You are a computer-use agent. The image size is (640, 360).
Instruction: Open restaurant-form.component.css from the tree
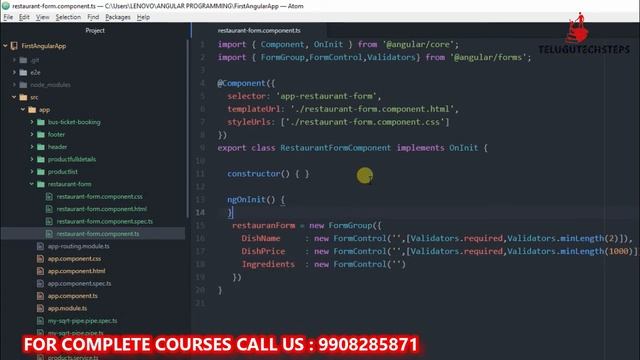(x=100, y=197)
